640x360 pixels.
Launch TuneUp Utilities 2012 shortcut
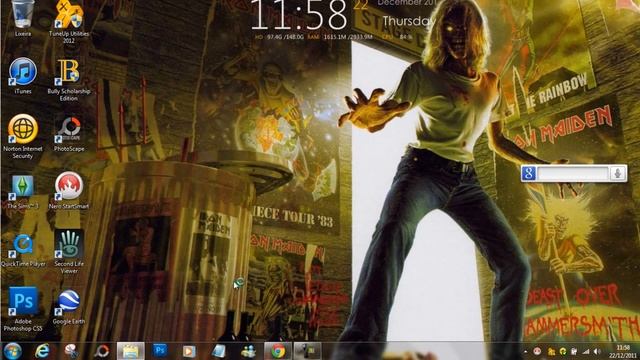pyautogui.click(x=69, y=21)
